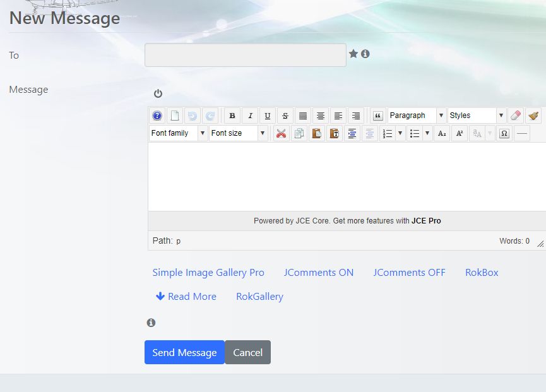This screenshot has width=546, height=392.
Task: Toggle the editor with power icon
Action: pyautogui.click(x=158, y=93)
